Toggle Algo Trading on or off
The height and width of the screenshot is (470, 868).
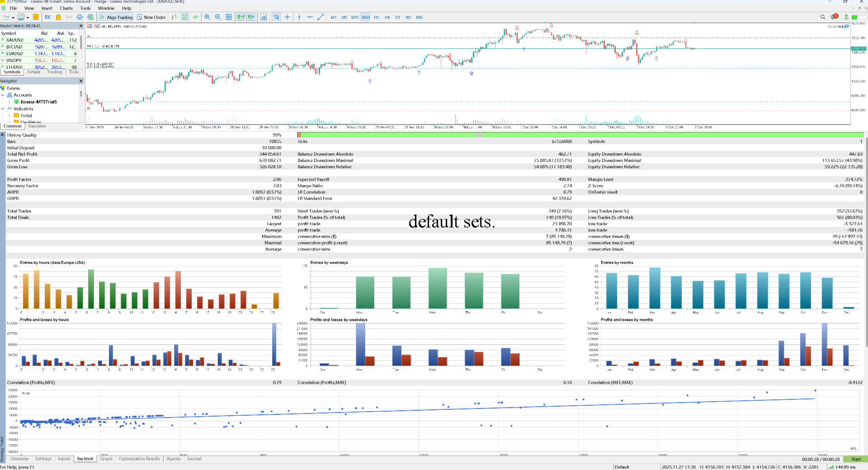[116, 17]
